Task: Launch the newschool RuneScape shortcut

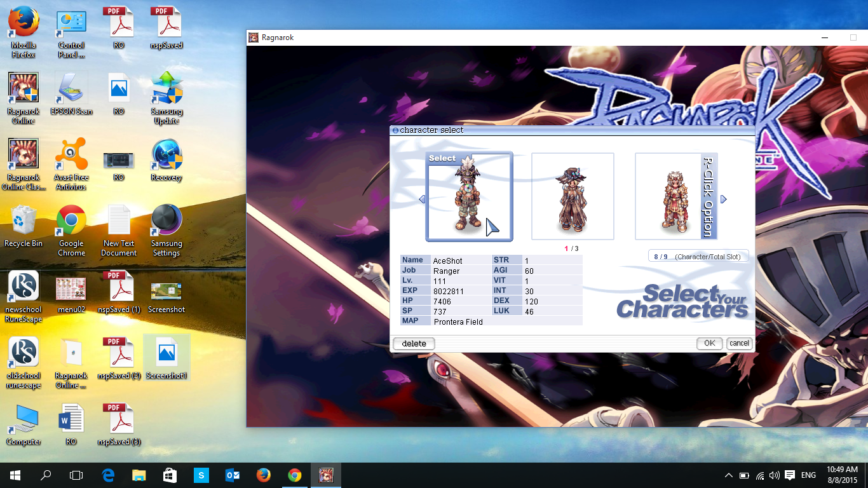Action: tap(24, 296)
